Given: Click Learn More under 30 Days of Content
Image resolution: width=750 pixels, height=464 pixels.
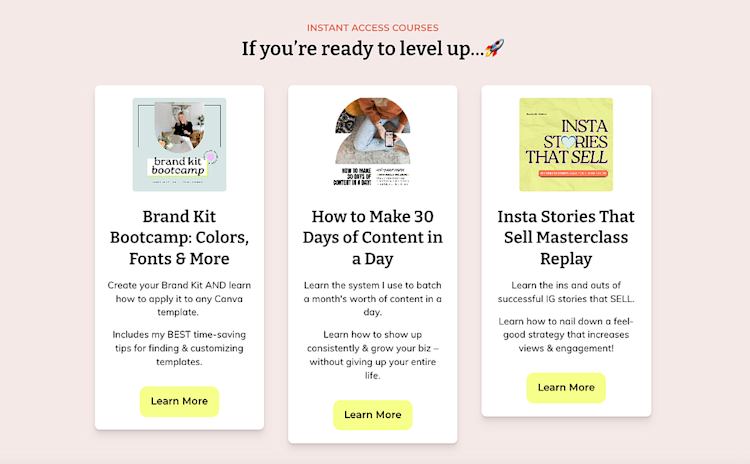Looking at the screenshot, I should click(373, 415).
